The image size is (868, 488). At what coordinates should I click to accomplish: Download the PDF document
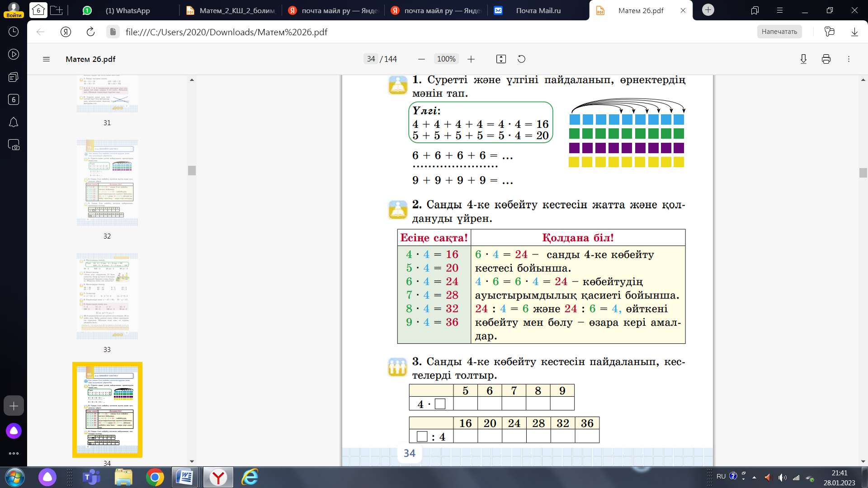803,59
